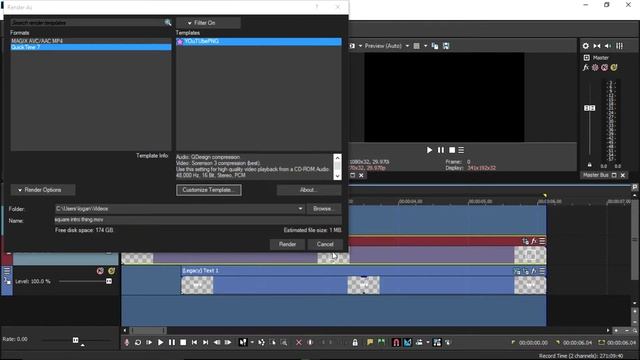The width and height of the screenshot is (640, 360).
Task: Insert marker with yellow flag icon
Action: click(x=370, y=342)
